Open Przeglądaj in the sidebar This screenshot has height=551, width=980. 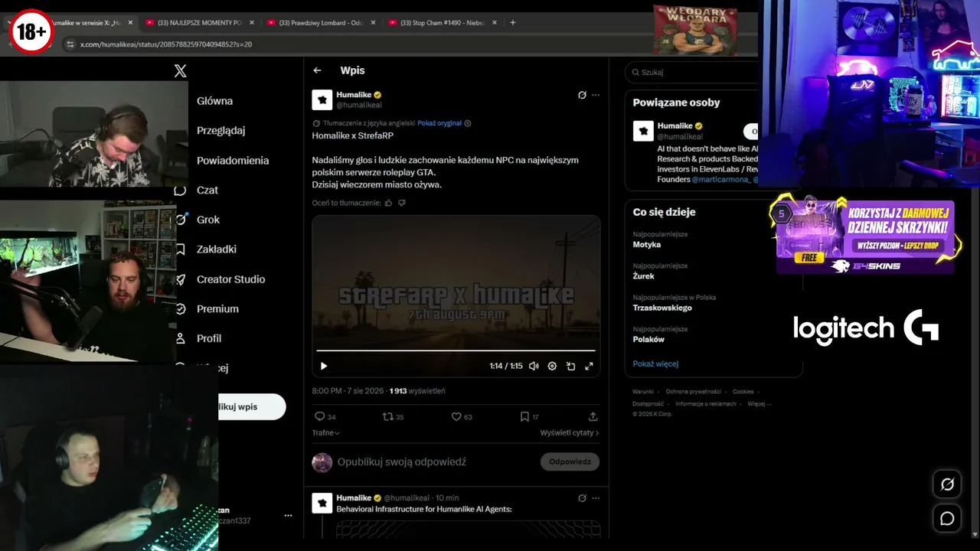click(x=220, y=130)
